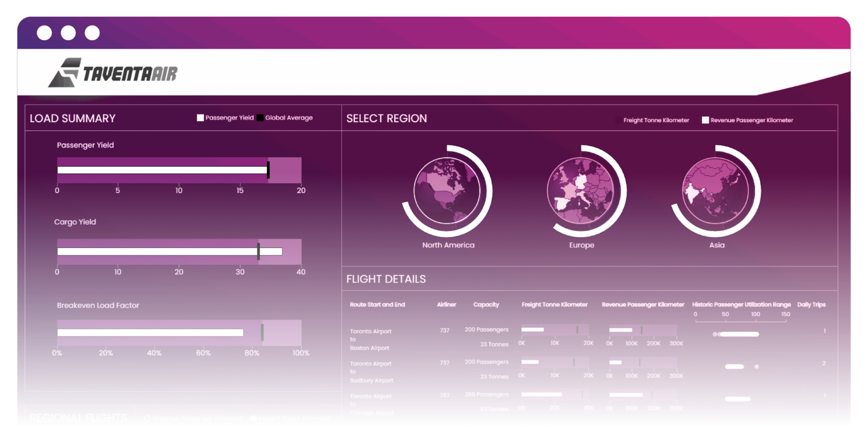Screen dimensions: 868x427
Task: Select the North America globe map
Action: [447, 190]
